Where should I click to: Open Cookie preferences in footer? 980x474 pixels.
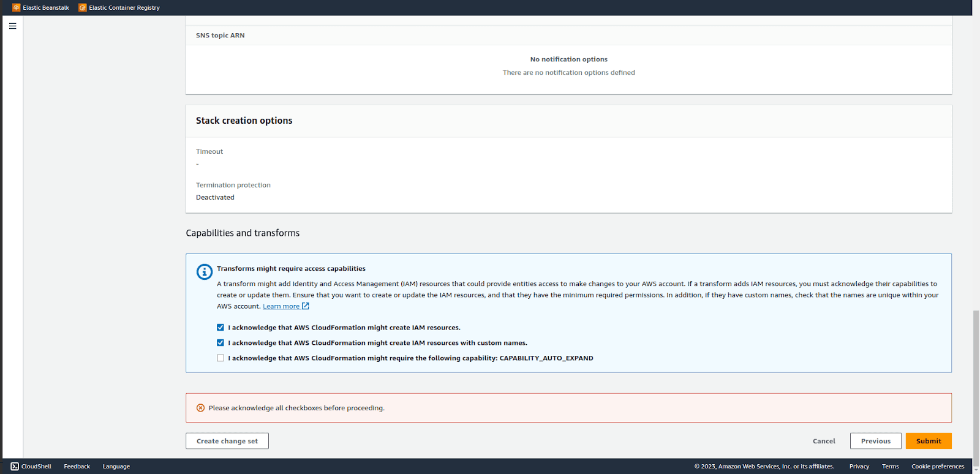(x=938, y=467)
